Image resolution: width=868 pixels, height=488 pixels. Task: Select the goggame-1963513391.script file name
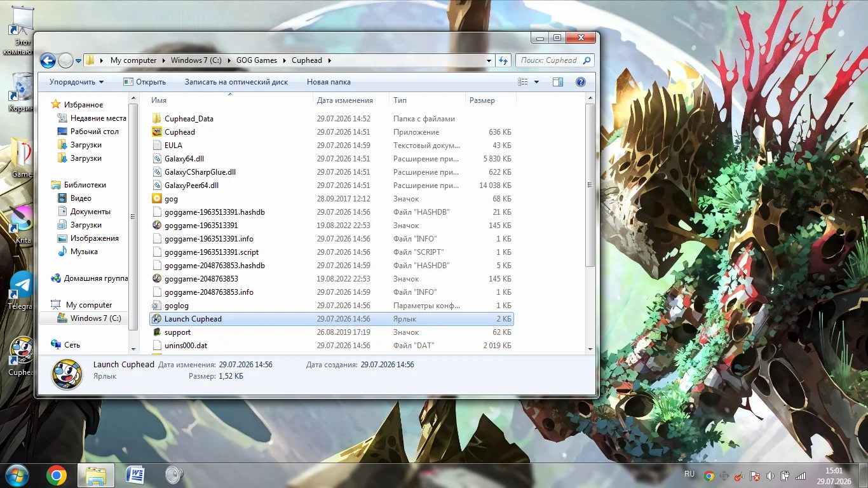click(x=212, y=252)
